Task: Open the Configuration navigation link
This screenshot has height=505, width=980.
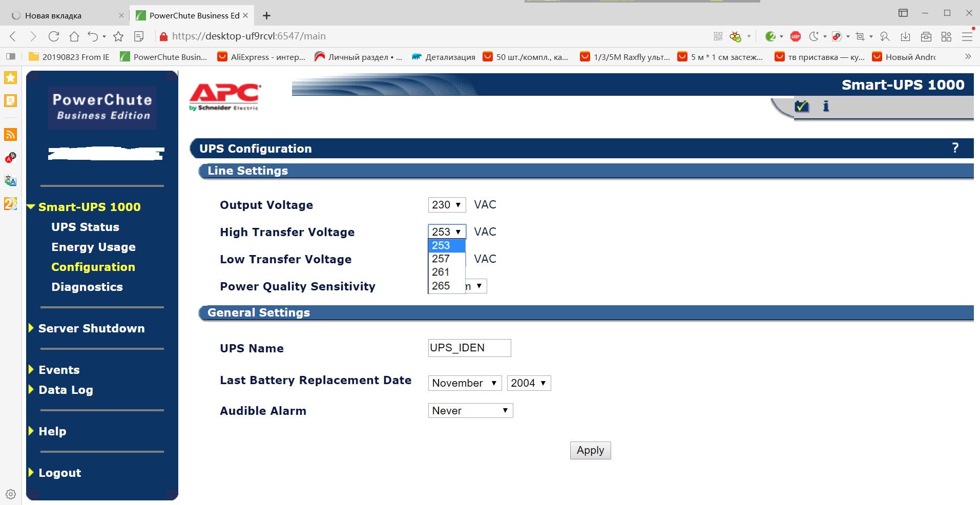Action: (x=93, y=267)
